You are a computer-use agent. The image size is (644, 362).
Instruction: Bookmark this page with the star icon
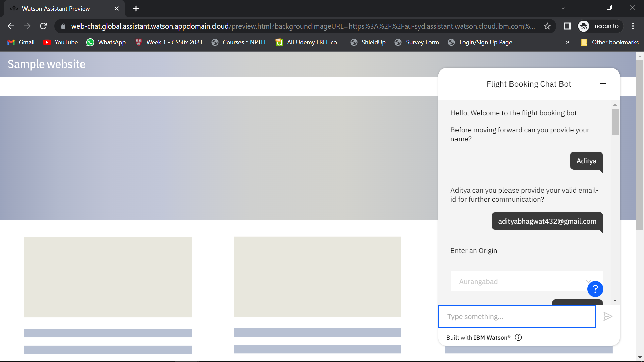547,26
